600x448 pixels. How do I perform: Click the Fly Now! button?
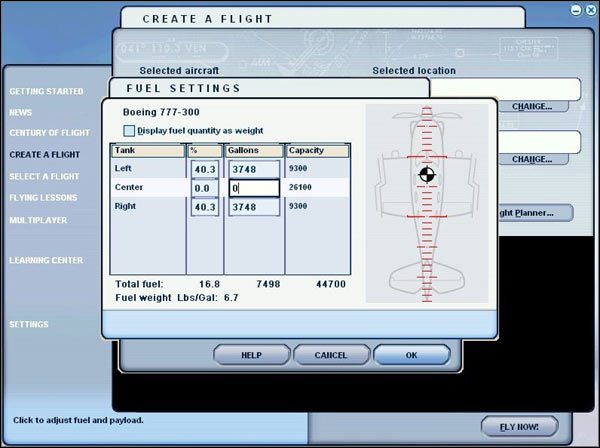pyautogui.click(x=519, y=427)
